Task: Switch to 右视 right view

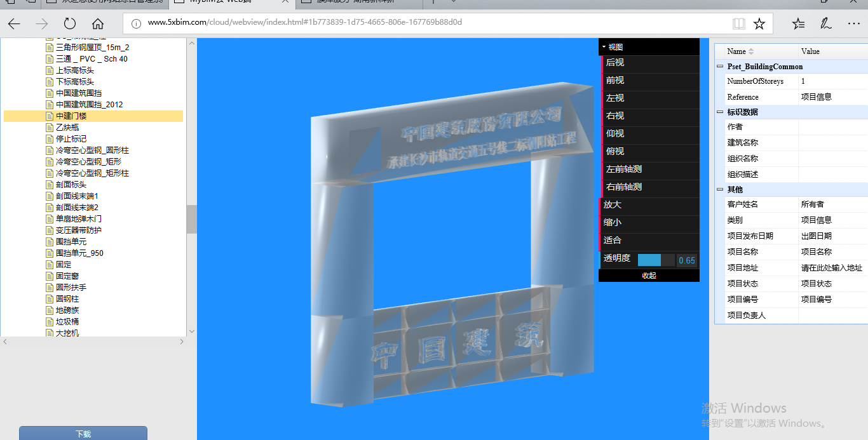Action: (649, 116)
